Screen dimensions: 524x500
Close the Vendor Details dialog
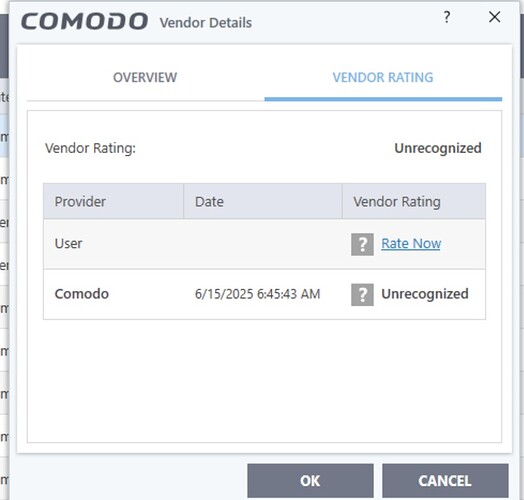(494, 17)
